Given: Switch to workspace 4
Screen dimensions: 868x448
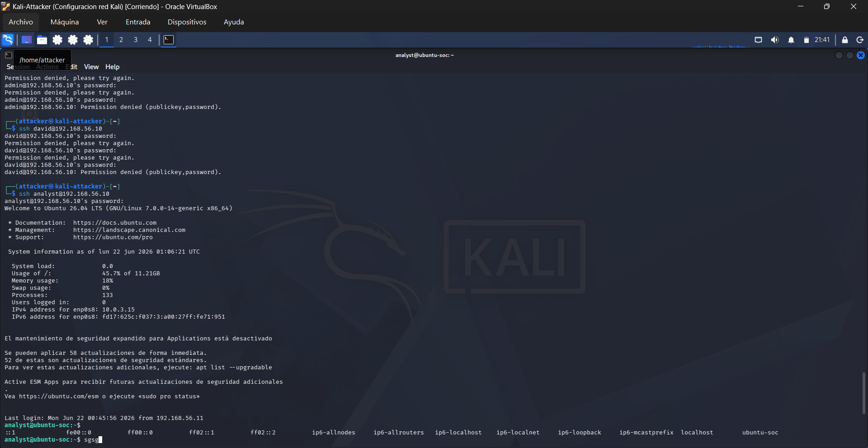Looking at the screenshot, I should 150,40.
